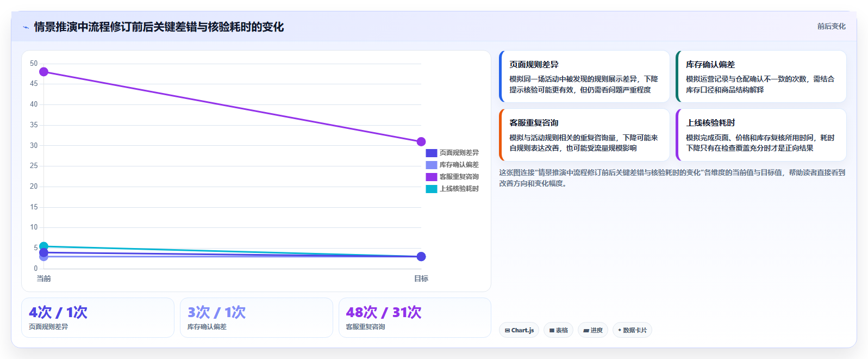The height and width of the screenshot is (359, 868).
Task: Toggle the 库存确认偏差 legend swatch
Action: (432, 165)
